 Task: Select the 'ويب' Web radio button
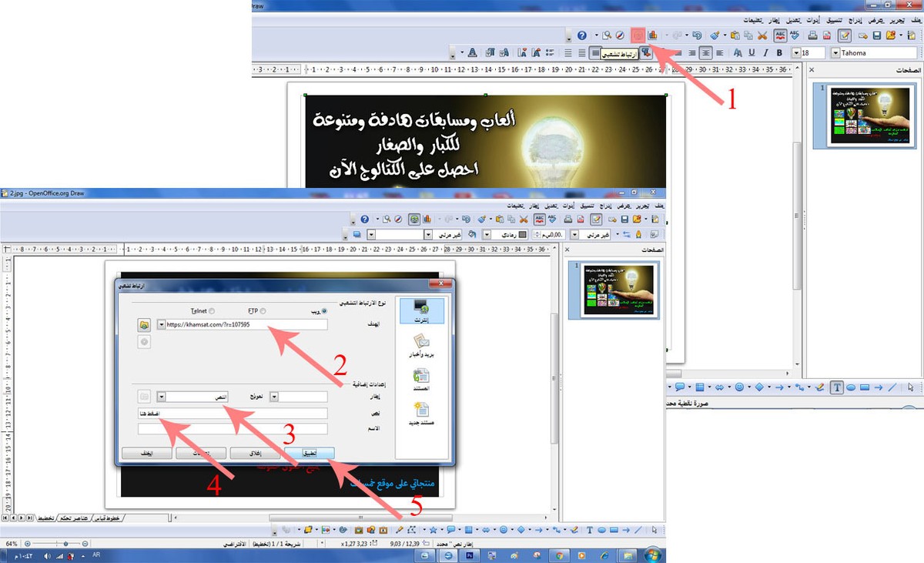(x=323, y=311)
